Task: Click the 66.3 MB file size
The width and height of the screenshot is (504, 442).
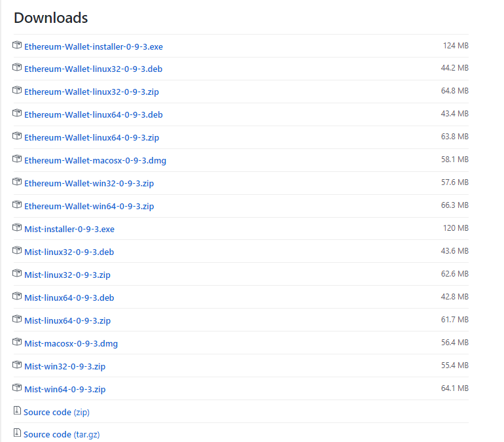Action: 455,205
